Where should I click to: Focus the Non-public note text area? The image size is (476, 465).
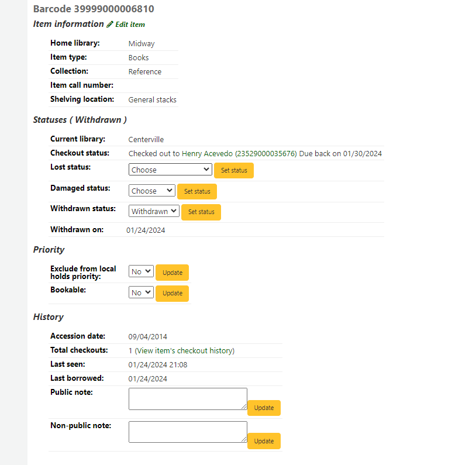pos(187,432)
